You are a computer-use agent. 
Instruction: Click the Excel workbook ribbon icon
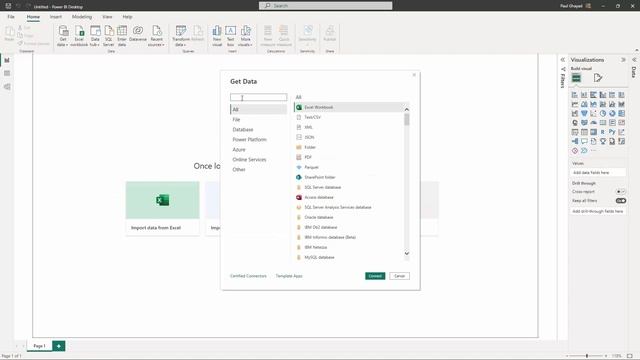[x=79, y=36]
